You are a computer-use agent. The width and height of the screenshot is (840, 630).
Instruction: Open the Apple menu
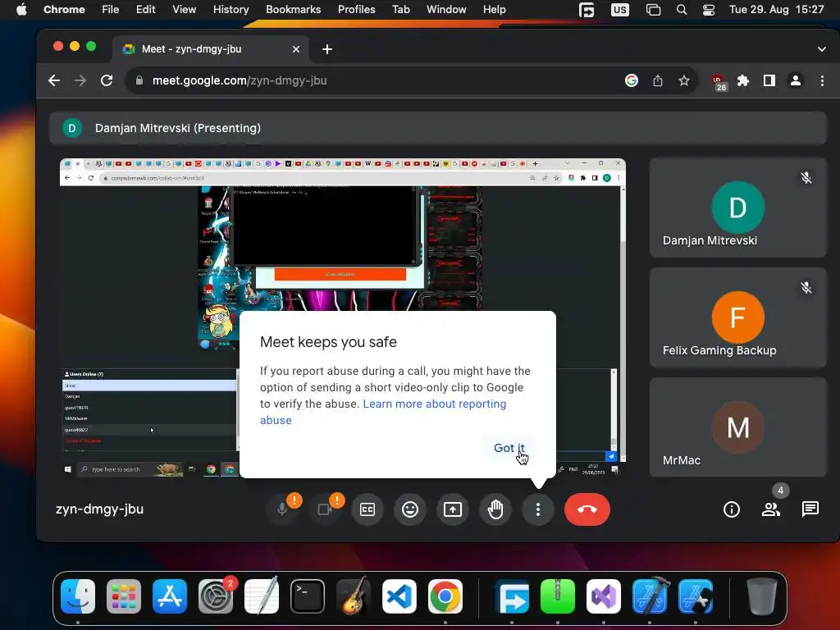(x=21, y=10)
